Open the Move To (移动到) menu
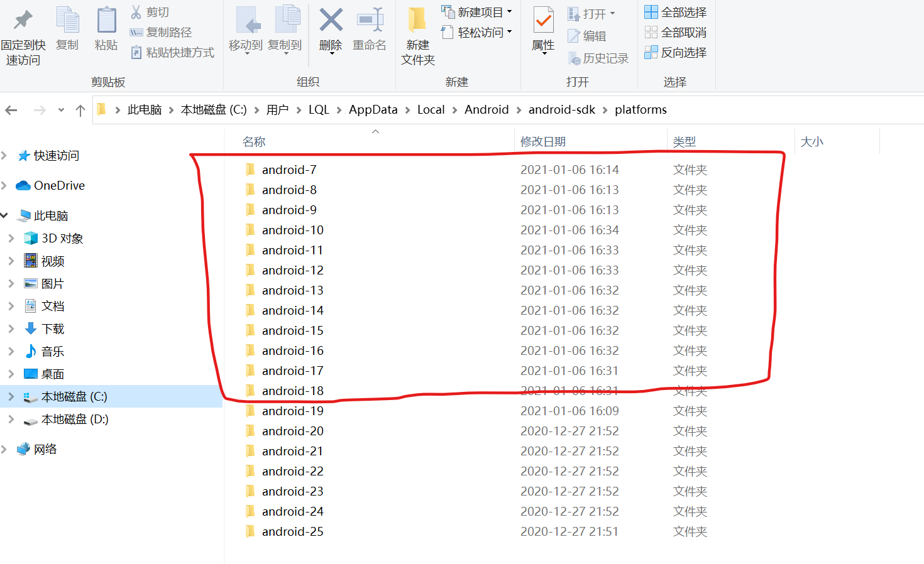 tap(246, 30)
